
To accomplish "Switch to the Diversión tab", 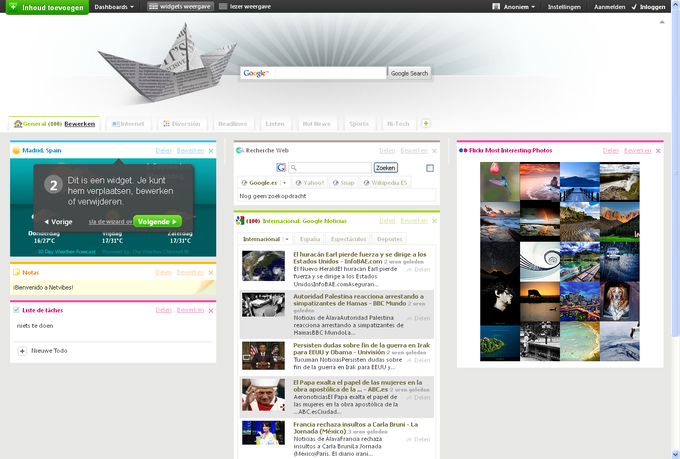I will [182, 124].
